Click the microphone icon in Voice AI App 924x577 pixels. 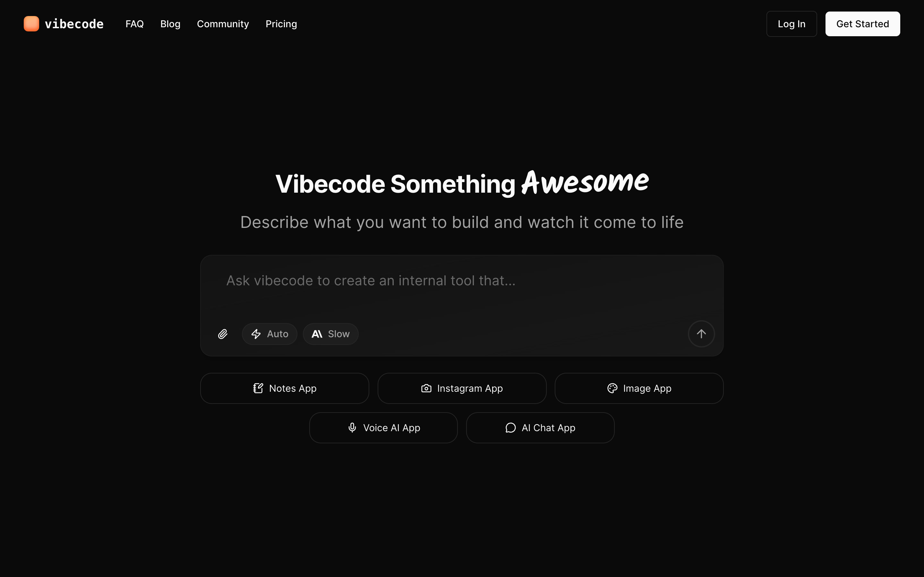click(x=352, y=427)
